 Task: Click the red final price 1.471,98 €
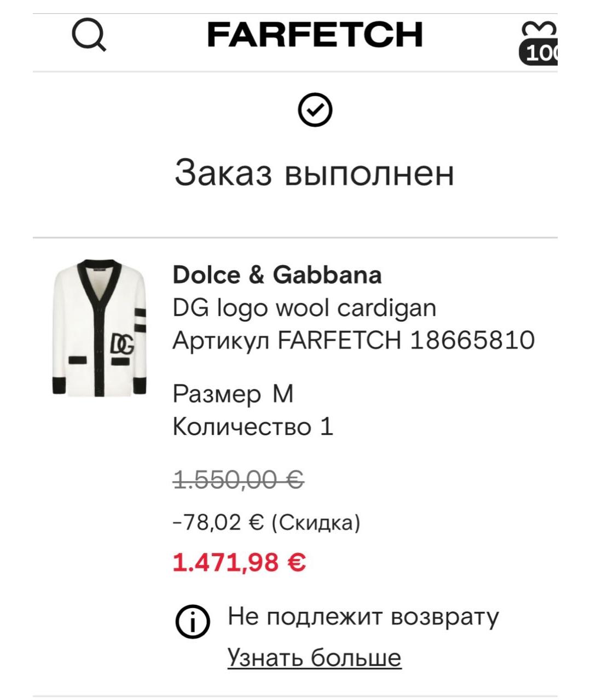tap(239, 562)
